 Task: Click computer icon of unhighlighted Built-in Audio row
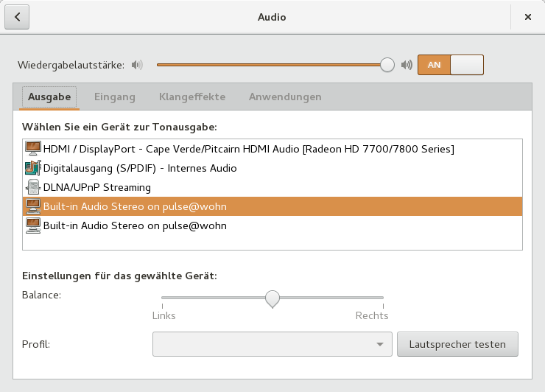coord(33,225)
